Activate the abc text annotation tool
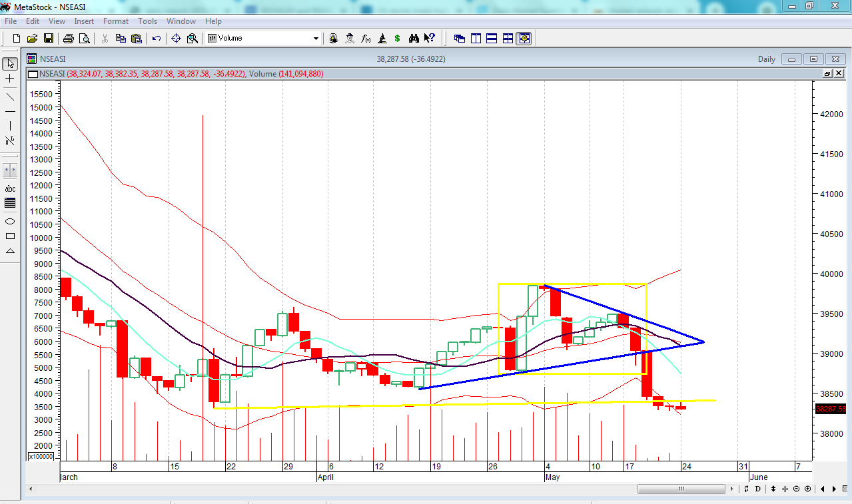 10,188
